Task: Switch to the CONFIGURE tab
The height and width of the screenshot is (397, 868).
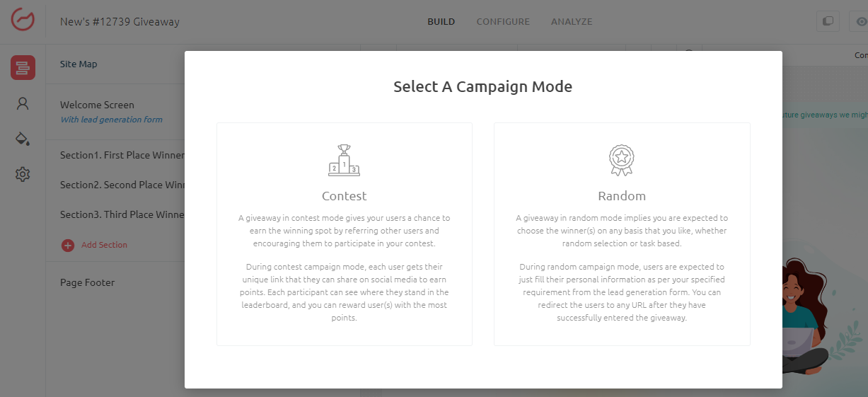Action: pos(503,22)
